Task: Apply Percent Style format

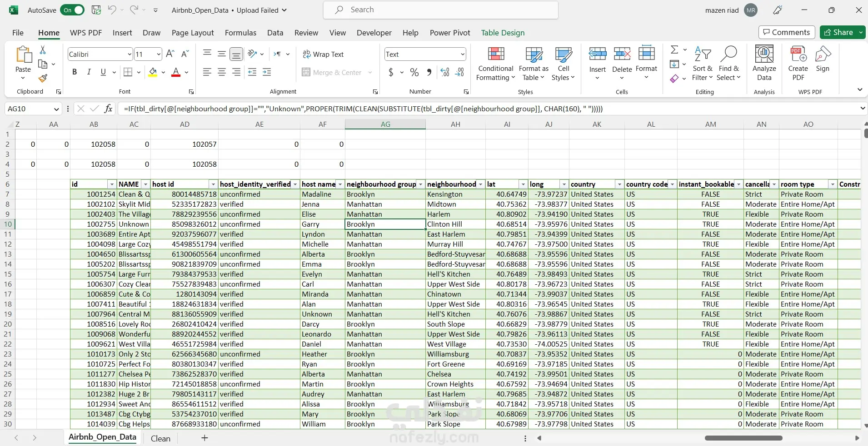Action: [414, 72]
